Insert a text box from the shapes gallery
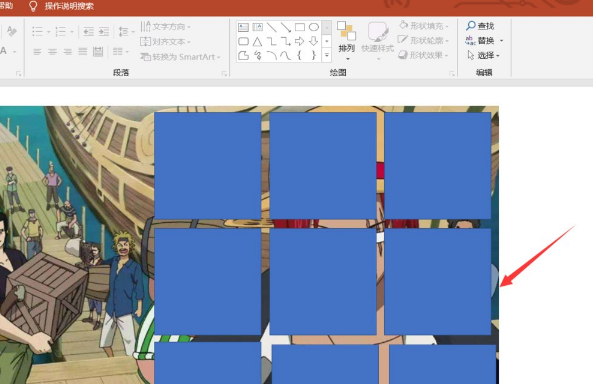This screenshot has width=596, height=384. point(243,27)
